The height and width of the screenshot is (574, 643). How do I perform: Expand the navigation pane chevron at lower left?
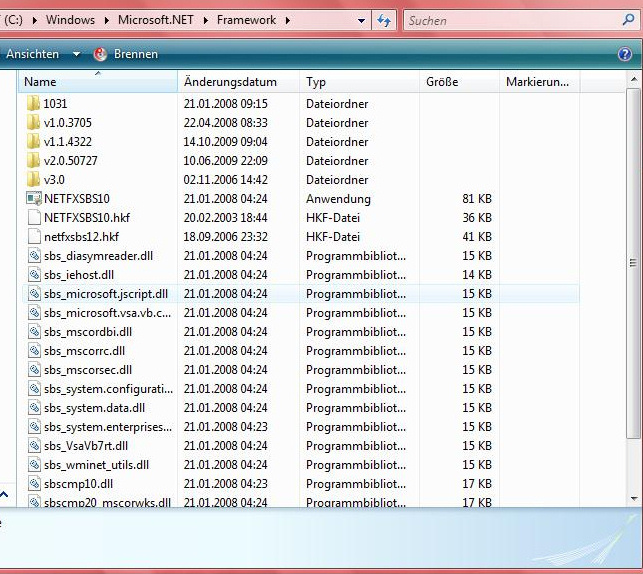point(4,494)
